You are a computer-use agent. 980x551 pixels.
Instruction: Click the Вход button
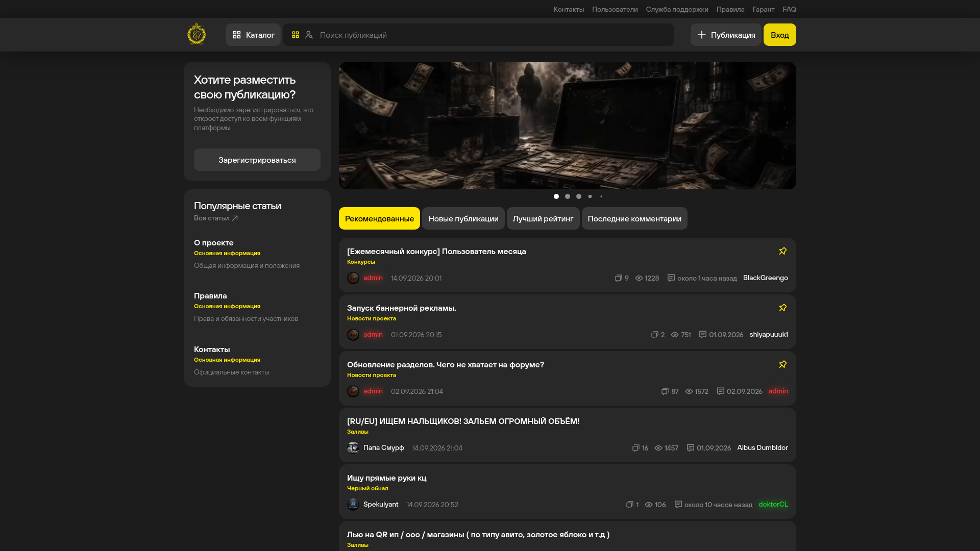point(780,35)
